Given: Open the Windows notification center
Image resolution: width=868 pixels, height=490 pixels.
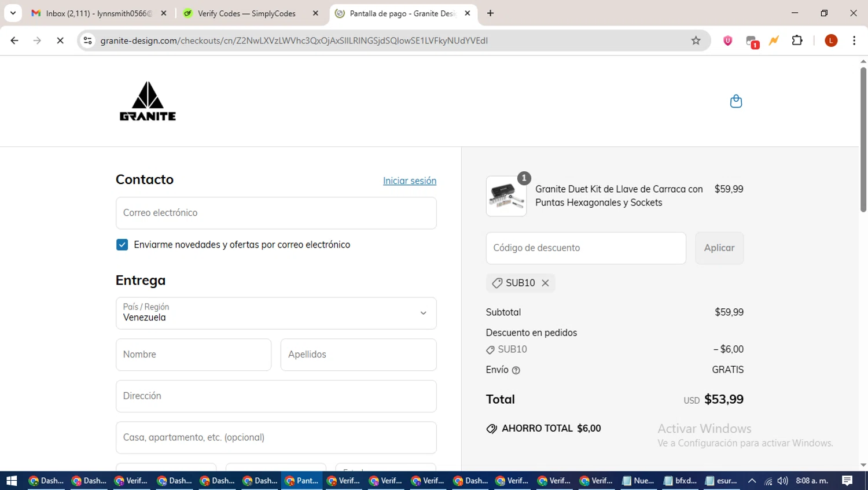Looking at the screenshot, I should [847, 481].
